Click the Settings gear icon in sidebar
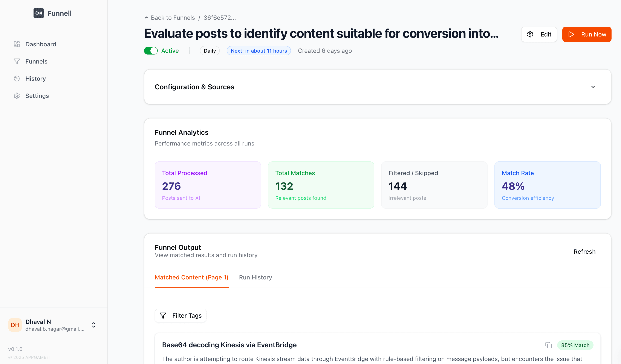Screen dimensions: 621x364 coord(17,96)
